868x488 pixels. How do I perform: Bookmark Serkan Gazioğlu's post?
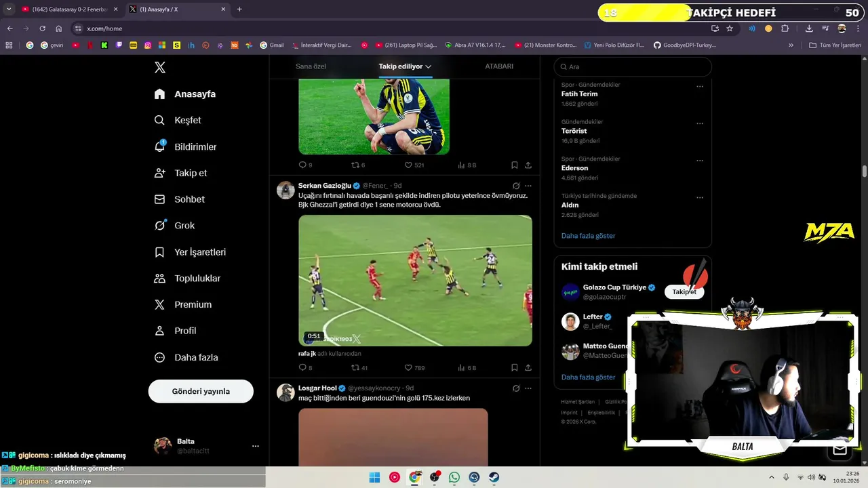point(515,367)
